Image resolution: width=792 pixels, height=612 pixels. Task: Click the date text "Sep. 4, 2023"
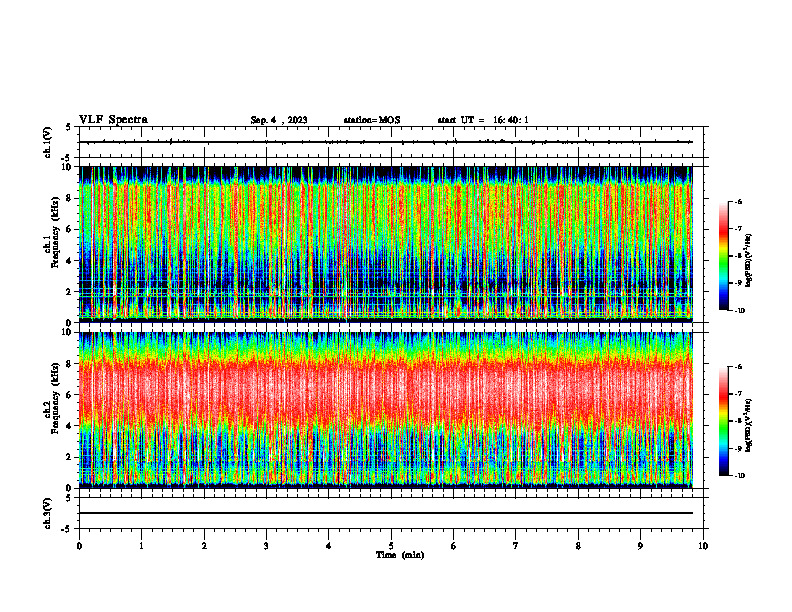pos(279,120)
